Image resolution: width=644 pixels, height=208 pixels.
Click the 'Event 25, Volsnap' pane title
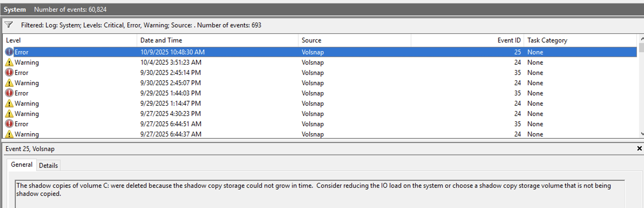(30, 149)
